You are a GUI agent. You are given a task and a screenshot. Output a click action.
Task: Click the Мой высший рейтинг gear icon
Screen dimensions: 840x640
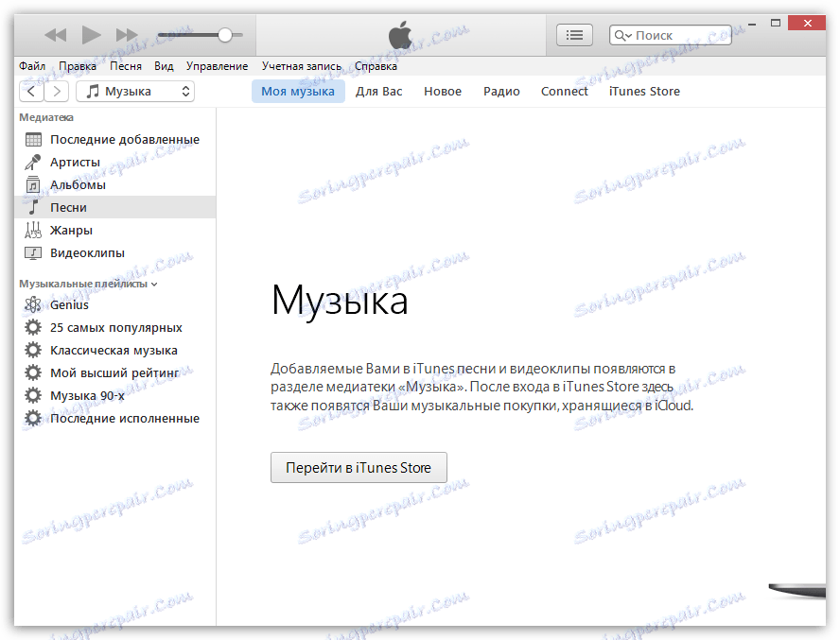tap(33, 372)
